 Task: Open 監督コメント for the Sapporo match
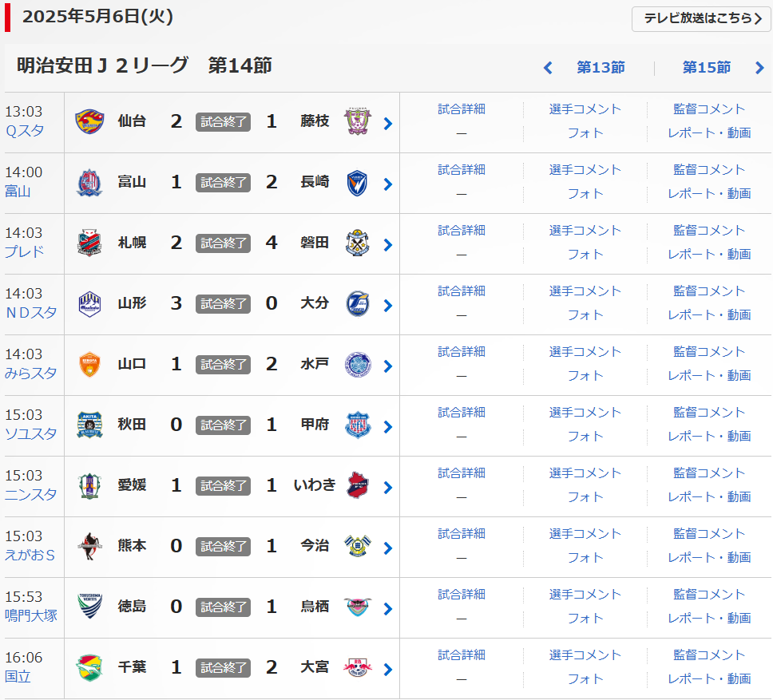click(x=709, y=230)
